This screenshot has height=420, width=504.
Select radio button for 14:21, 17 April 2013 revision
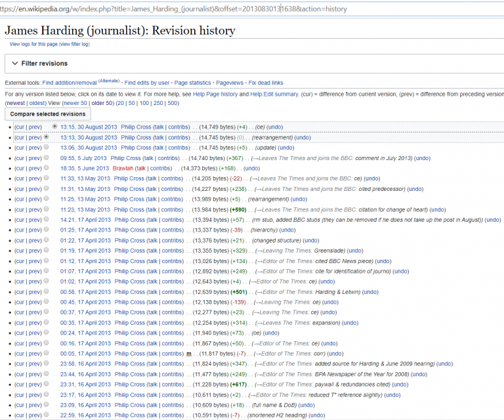47,219
